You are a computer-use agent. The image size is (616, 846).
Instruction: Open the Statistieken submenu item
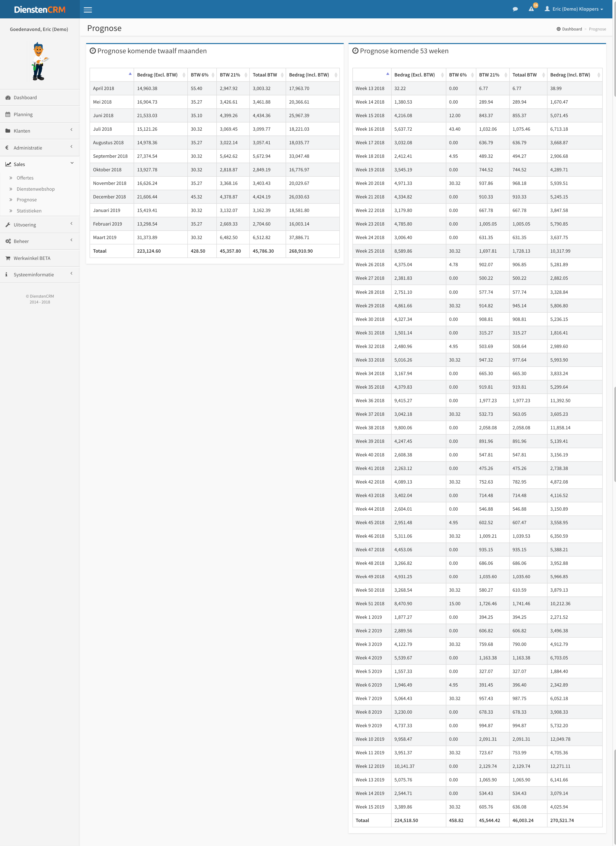coord(29,211)
